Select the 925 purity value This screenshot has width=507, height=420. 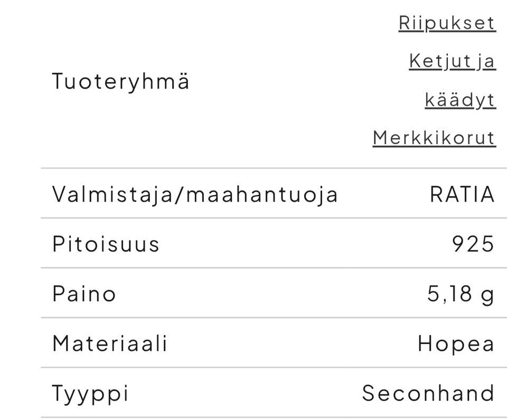(x=473, y=244)
